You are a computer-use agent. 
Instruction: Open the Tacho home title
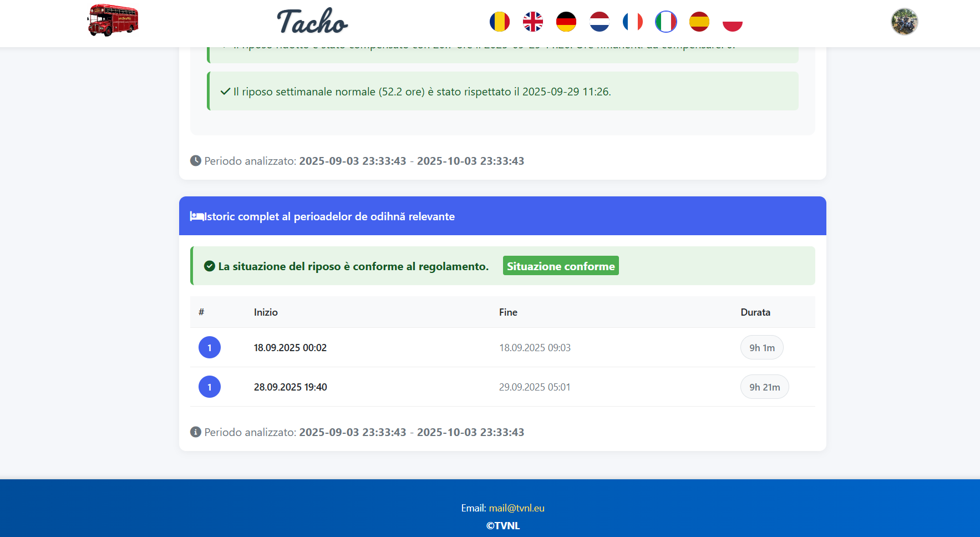click(x=312, y=22)
